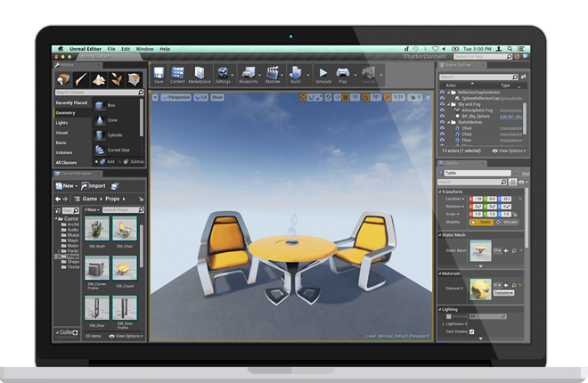Open the Window menu
The height and width of the screenshot is (383, 588).
[144, 49]
